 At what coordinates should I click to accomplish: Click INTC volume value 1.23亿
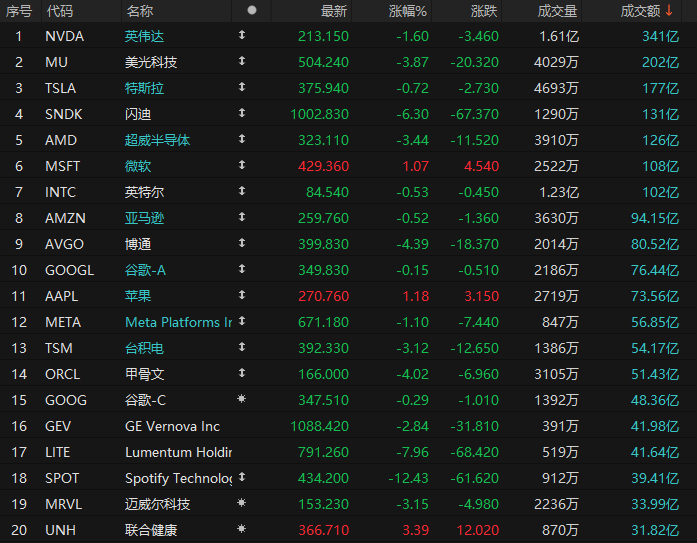(559, 192)
